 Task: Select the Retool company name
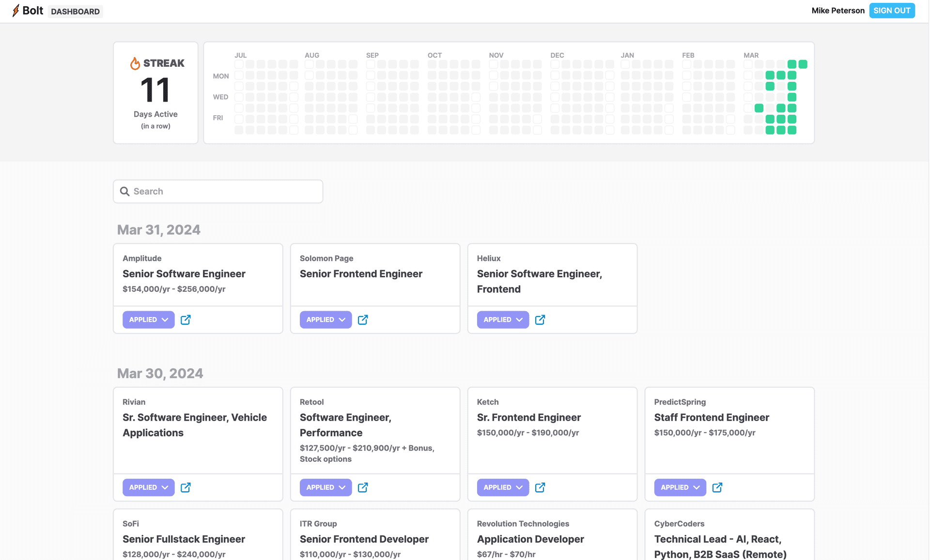pos(311,402)
